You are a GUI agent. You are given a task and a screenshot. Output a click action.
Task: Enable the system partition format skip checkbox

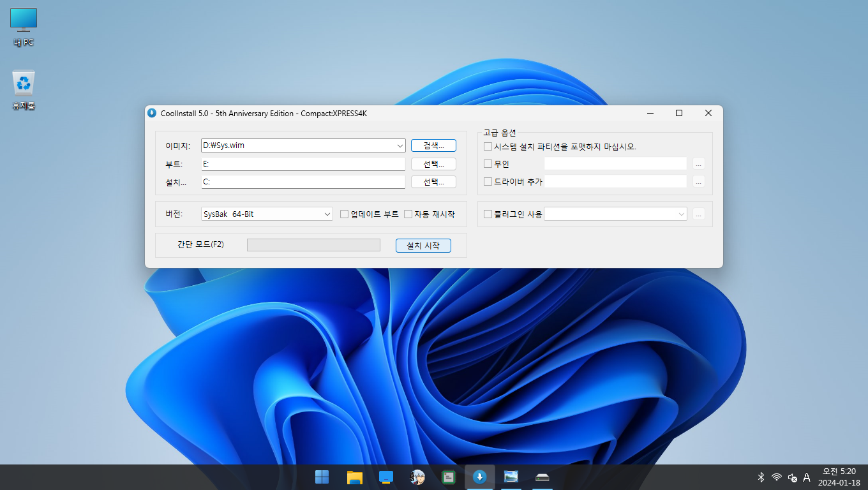(488, 147)
